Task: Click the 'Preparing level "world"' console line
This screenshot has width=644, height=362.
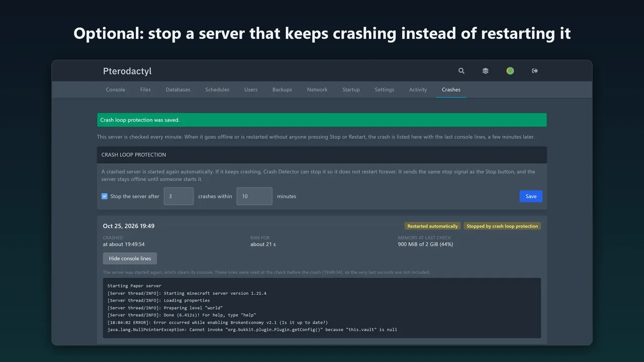Action: 165,308
